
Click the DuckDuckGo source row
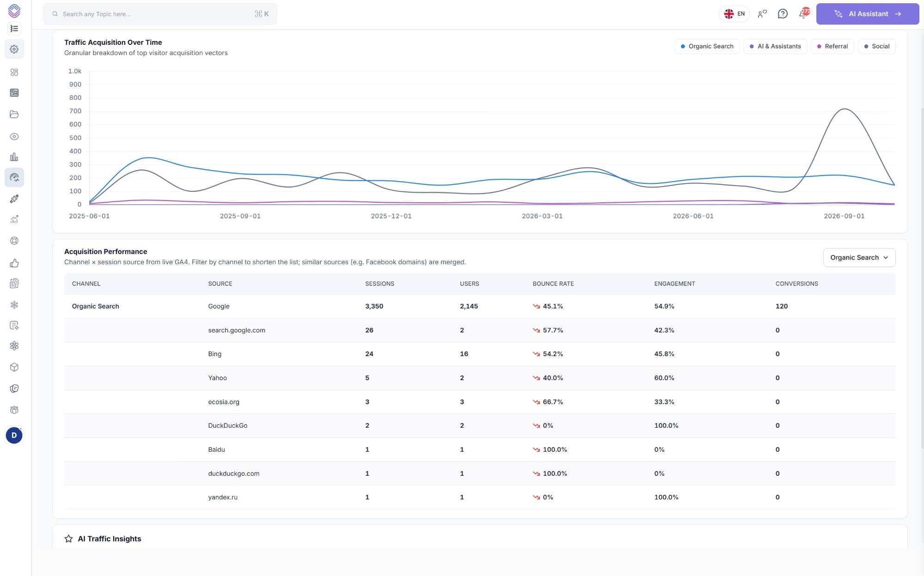coord(480,425)
